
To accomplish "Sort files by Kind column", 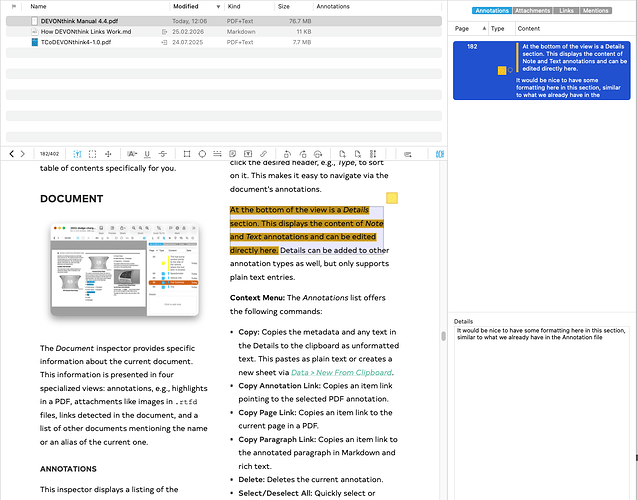I will (x=234, y=6).
